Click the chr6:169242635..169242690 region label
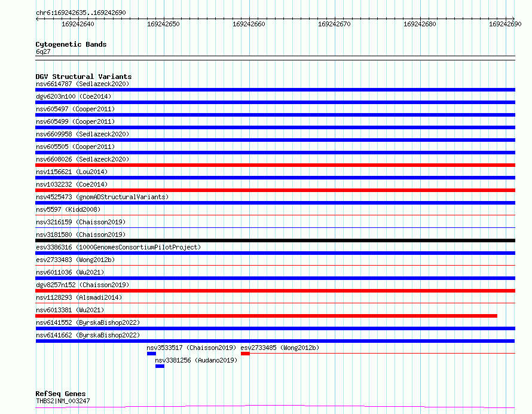 pos(81,13)
